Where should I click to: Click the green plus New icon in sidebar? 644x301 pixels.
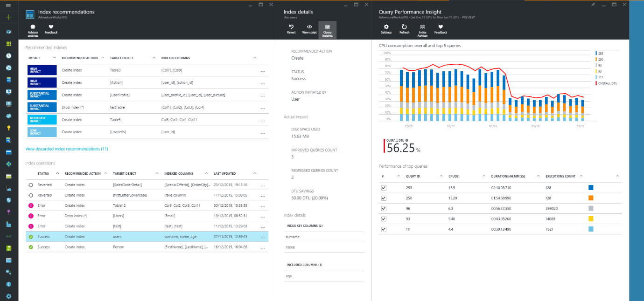8,17
